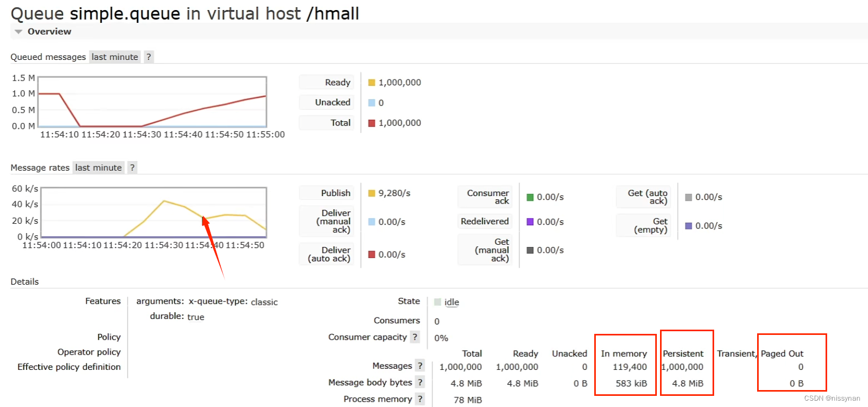Collapse the Overview section triangle
The image size is (868, 407).
pos(19,32)
